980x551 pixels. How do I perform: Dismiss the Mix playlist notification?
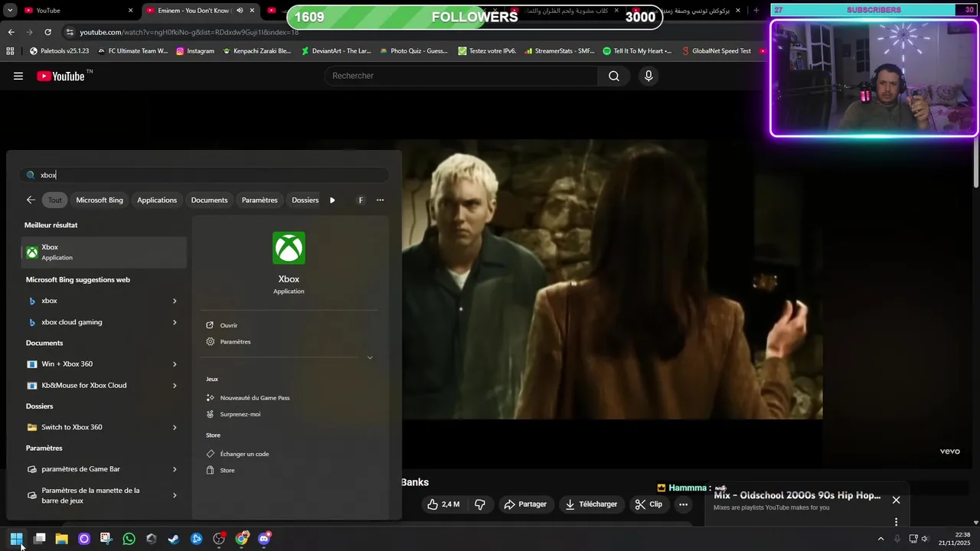click(x=896, y=500)
